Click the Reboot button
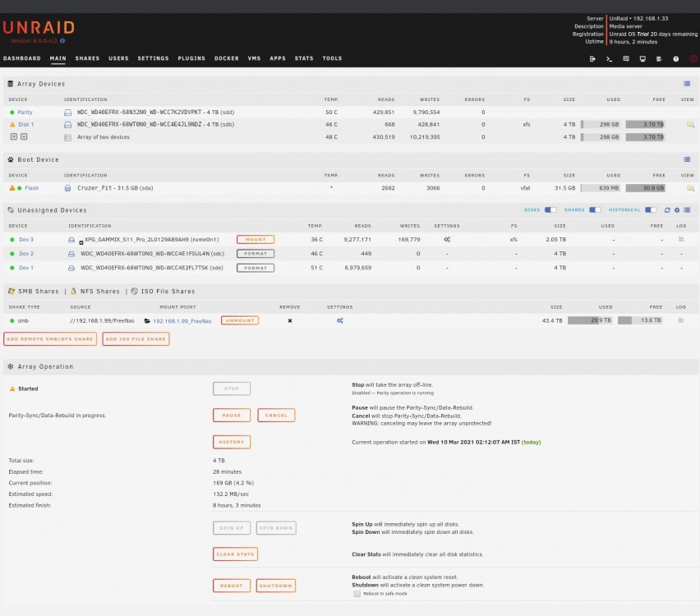 click(x=232, y=586)
